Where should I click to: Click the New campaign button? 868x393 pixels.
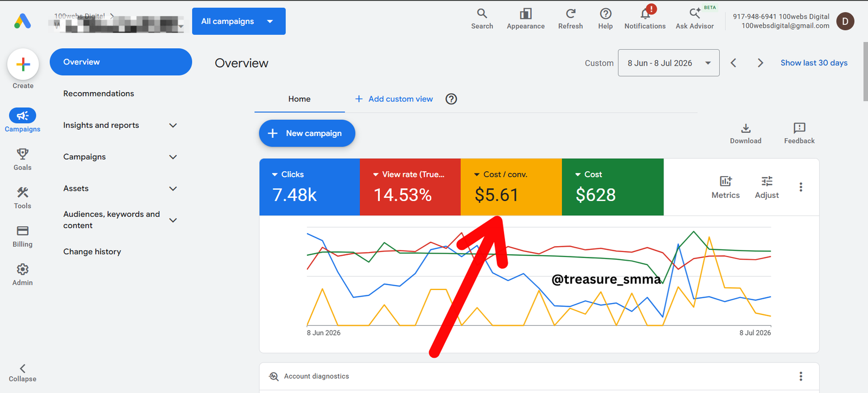[307, 133]
